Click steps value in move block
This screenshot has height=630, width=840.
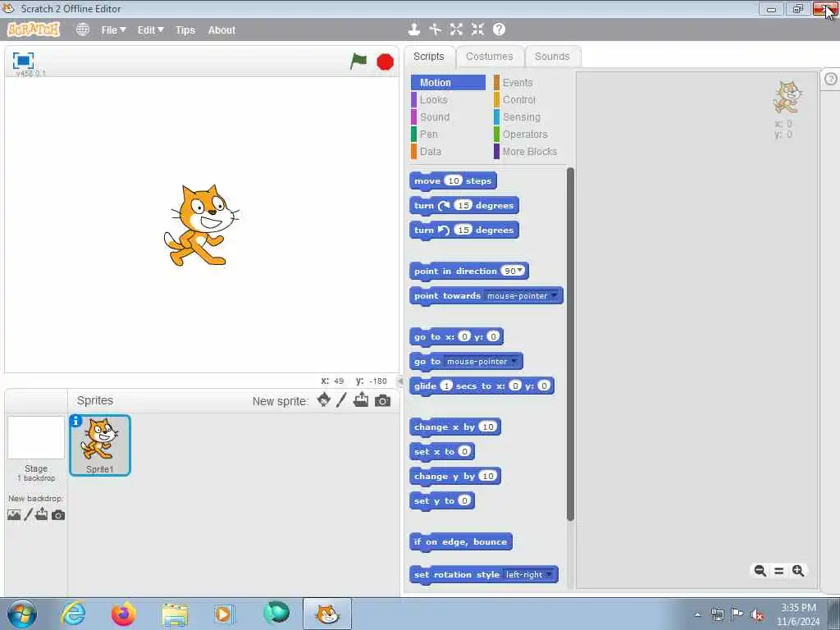(453, 180)
